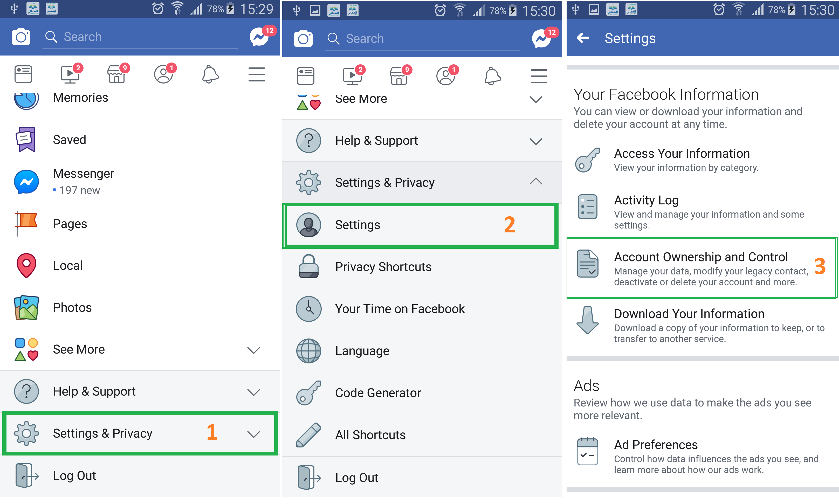Open the Activity Log entry
Screen dimensions: 839x504
pos(703,212)
